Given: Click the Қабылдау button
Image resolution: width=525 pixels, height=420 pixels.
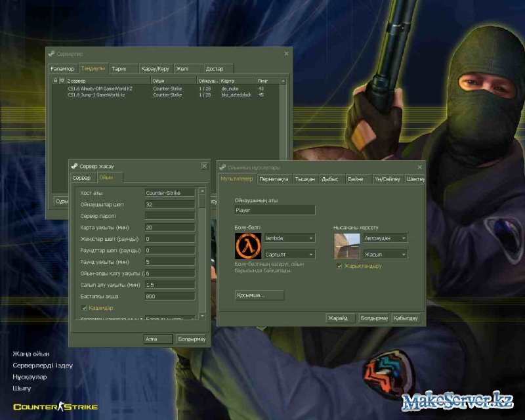Looking at the screenshot, I should [406, 318].
